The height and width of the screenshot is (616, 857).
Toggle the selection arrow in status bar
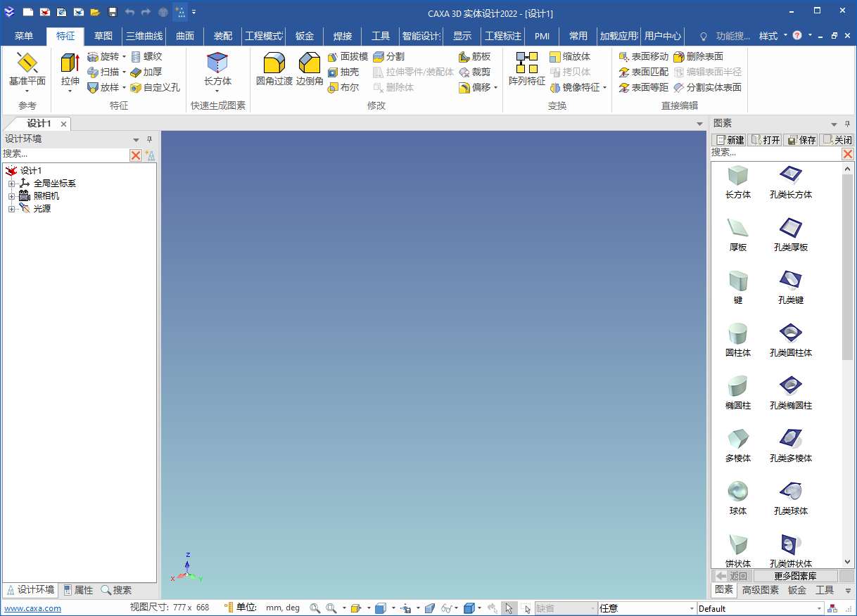click(509, 608)
